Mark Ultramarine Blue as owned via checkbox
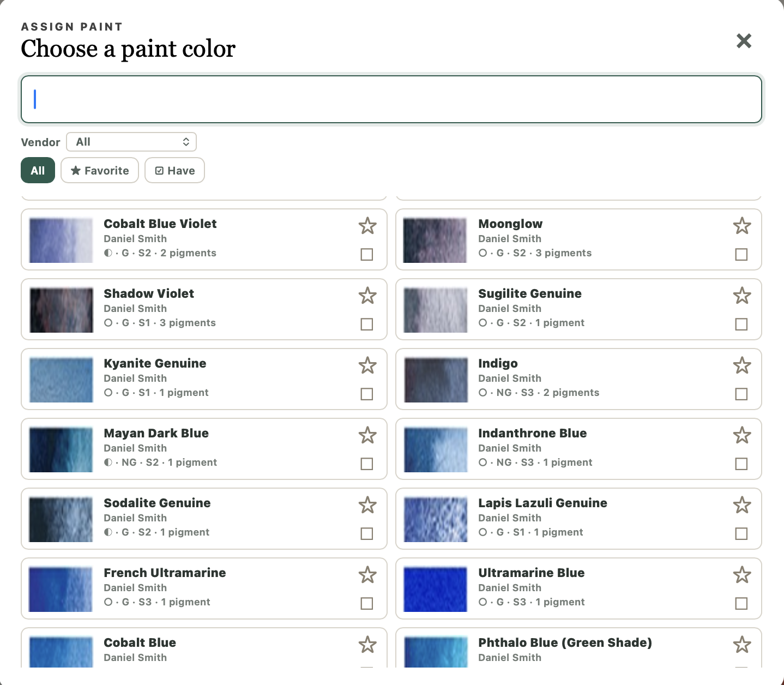 pos(741,603)
